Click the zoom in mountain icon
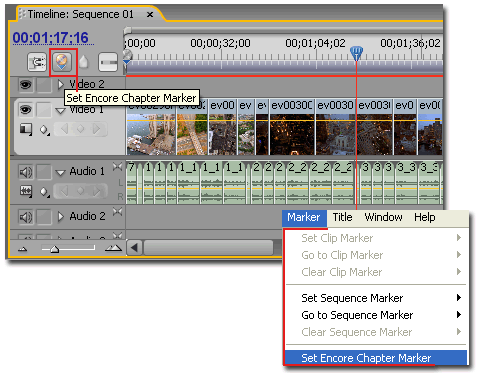This screenshot has width=479, height=373. pyautogui.click(x=113, y=248)
